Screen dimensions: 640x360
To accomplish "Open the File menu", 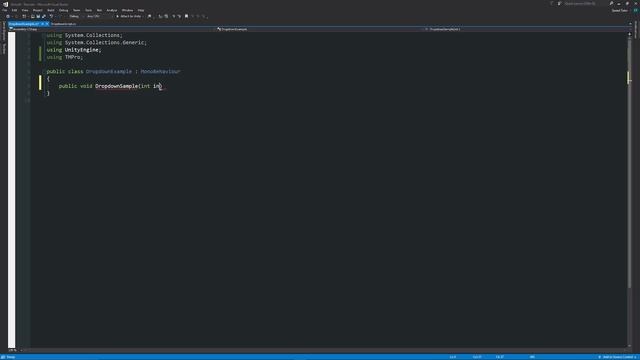I will coord(4,10).
